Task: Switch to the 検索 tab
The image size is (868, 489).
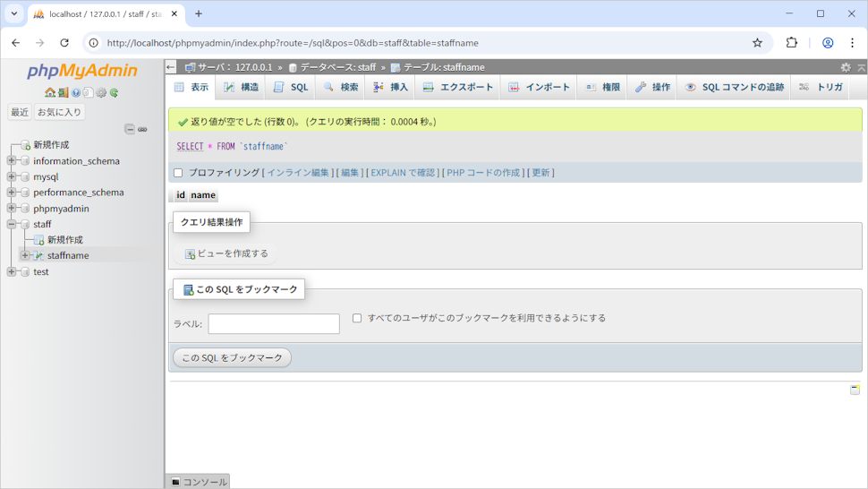Action: (x=340, y=87)
